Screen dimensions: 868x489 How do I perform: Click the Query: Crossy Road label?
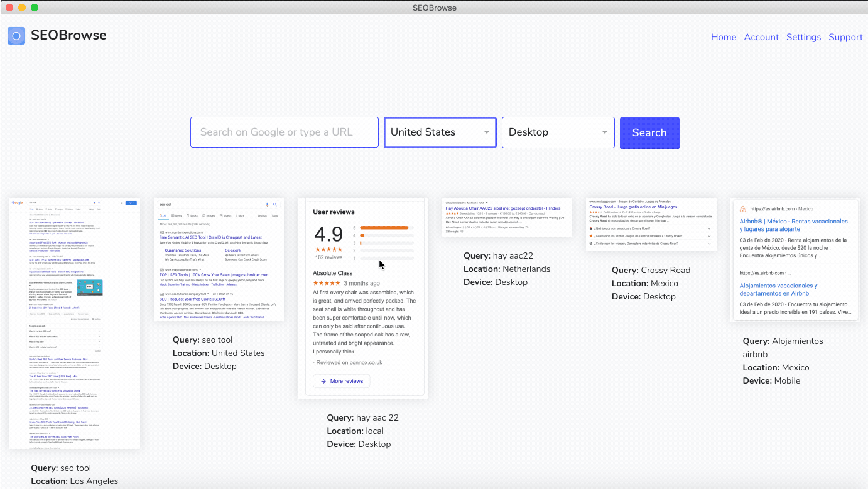pyautogui.click(x=651, y=270)
